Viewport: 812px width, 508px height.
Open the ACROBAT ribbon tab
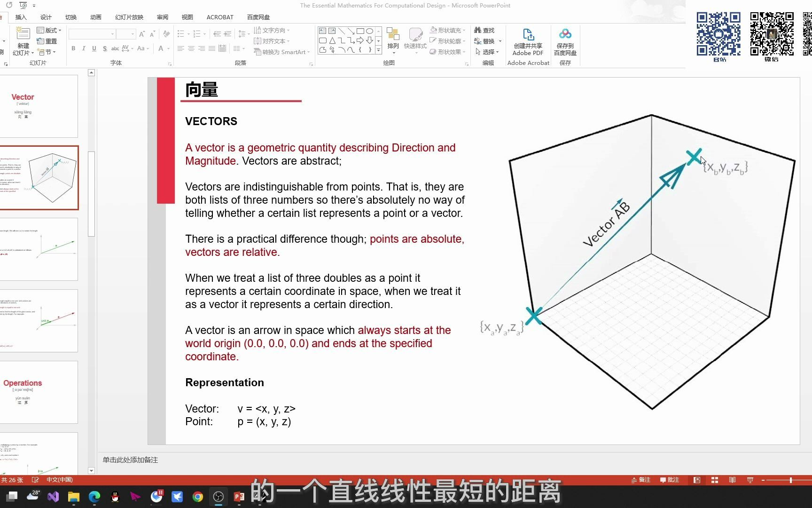220,17
